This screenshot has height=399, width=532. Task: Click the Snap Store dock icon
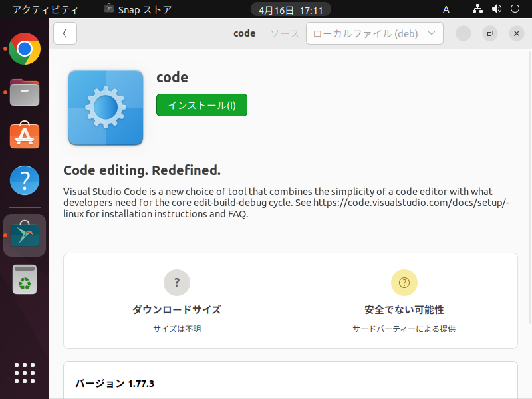[25, 235]
